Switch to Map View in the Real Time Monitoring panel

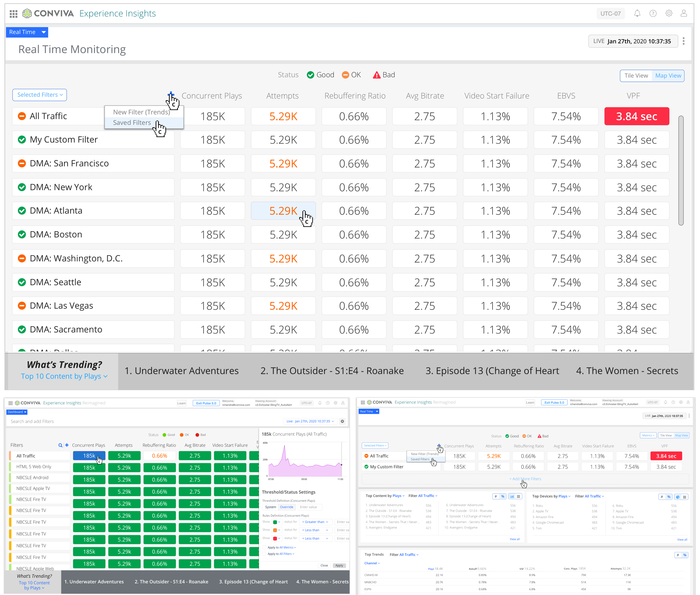668,76
